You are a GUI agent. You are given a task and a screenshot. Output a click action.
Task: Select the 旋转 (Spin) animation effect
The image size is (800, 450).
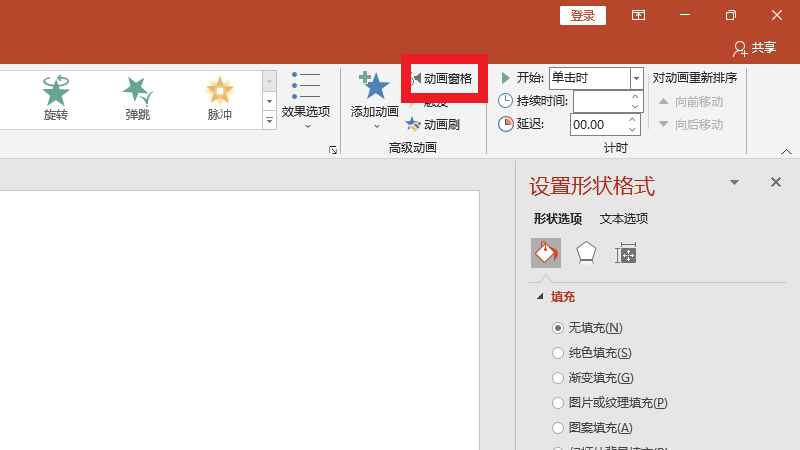pos(56,98)
